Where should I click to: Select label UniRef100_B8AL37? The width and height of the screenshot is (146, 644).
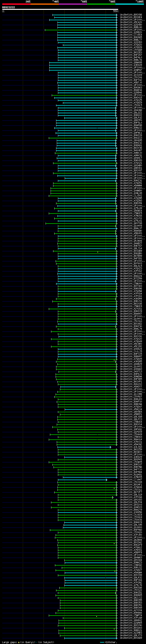131,228
